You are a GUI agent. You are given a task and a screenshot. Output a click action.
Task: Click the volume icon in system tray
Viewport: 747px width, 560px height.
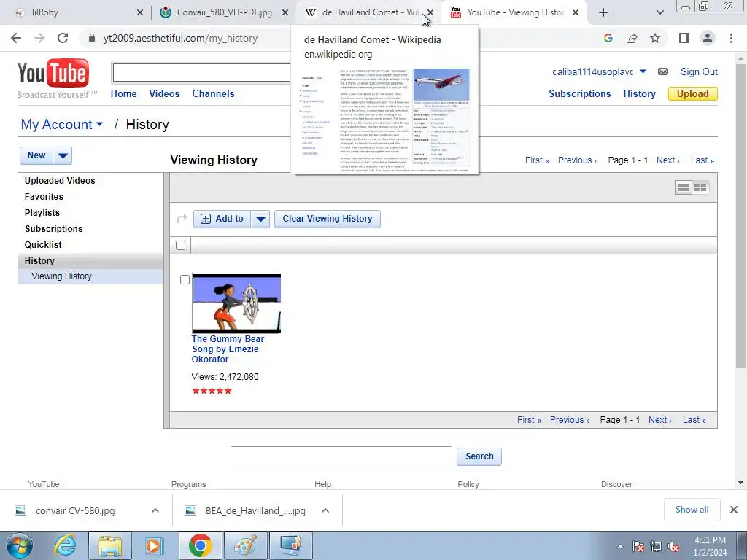click(673, 547)
